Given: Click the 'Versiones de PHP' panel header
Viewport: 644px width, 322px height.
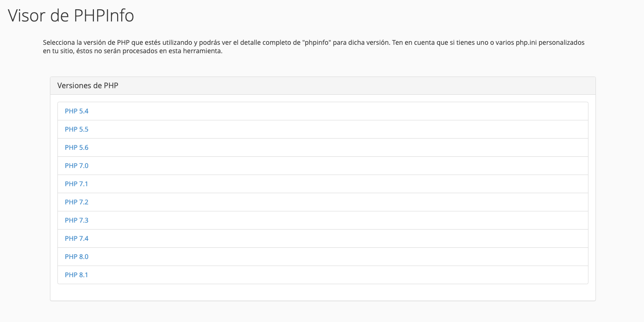Looking at the screenshot, I should [322, 86].
